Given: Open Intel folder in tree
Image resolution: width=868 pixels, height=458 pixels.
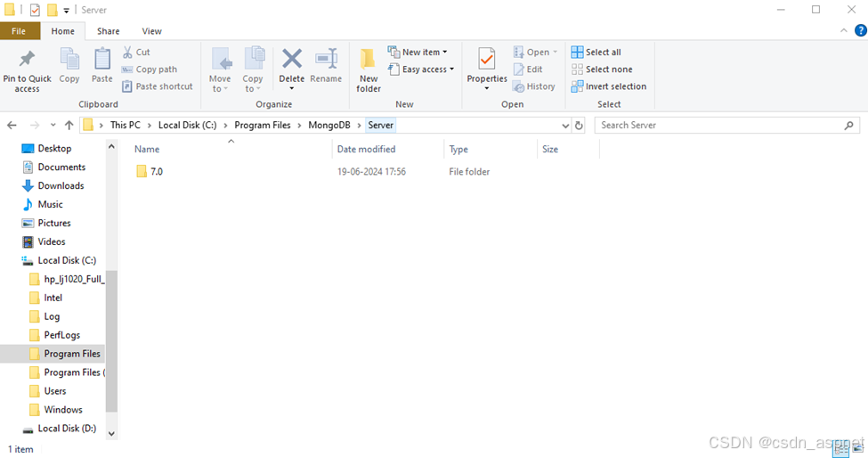Looking at the screenshot, I should [53, 298].
